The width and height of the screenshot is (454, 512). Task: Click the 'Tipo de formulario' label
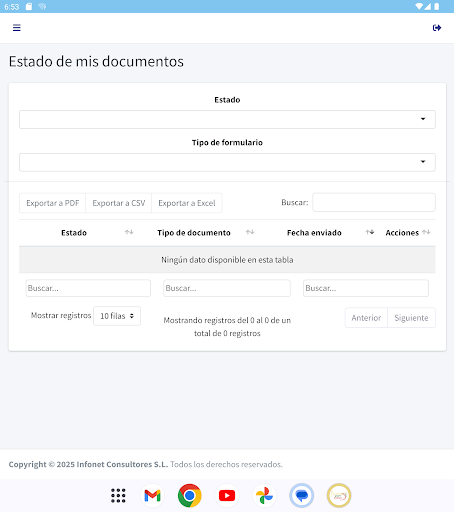tap(227, 143)
